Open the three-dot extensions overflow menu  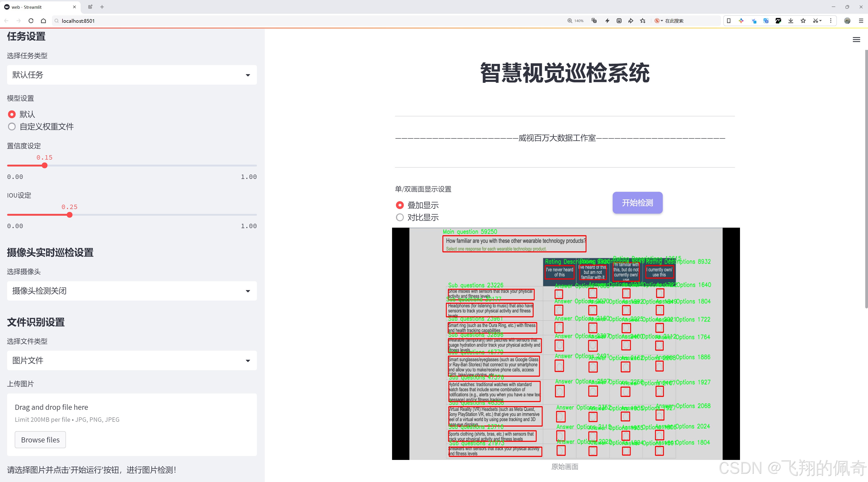[831, 20]
